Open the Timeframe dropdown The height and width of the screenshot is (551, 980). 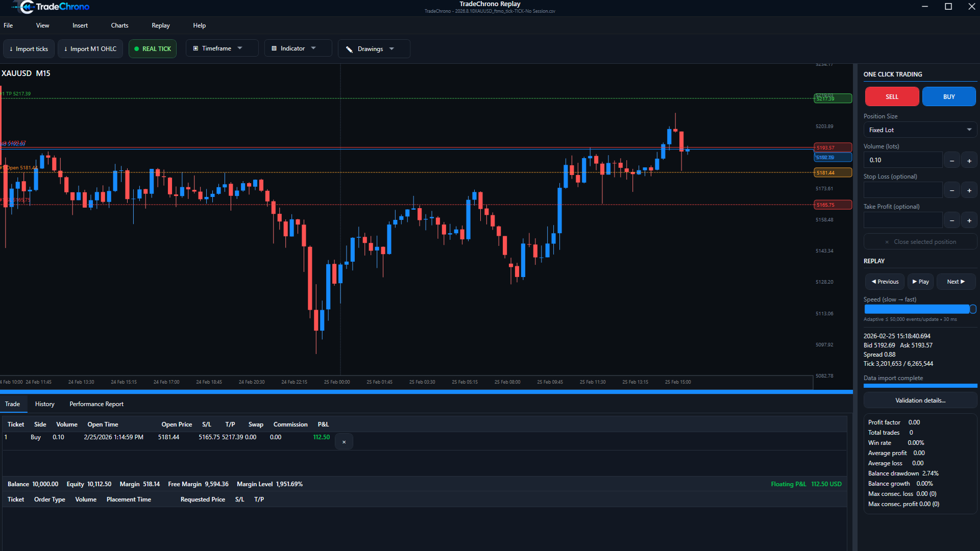[222, 48]
